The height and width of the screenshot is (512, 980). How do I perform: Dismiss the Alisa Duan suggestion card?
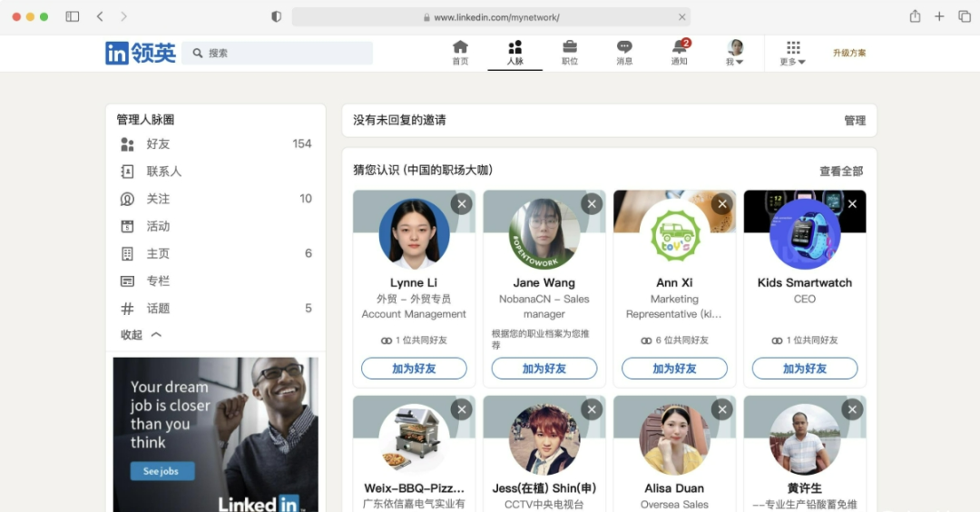click(x=722, y=409)
